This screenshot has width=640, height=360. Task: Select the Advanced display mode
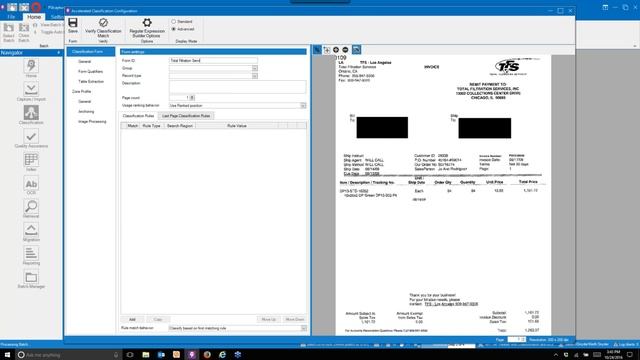[183, 29]
